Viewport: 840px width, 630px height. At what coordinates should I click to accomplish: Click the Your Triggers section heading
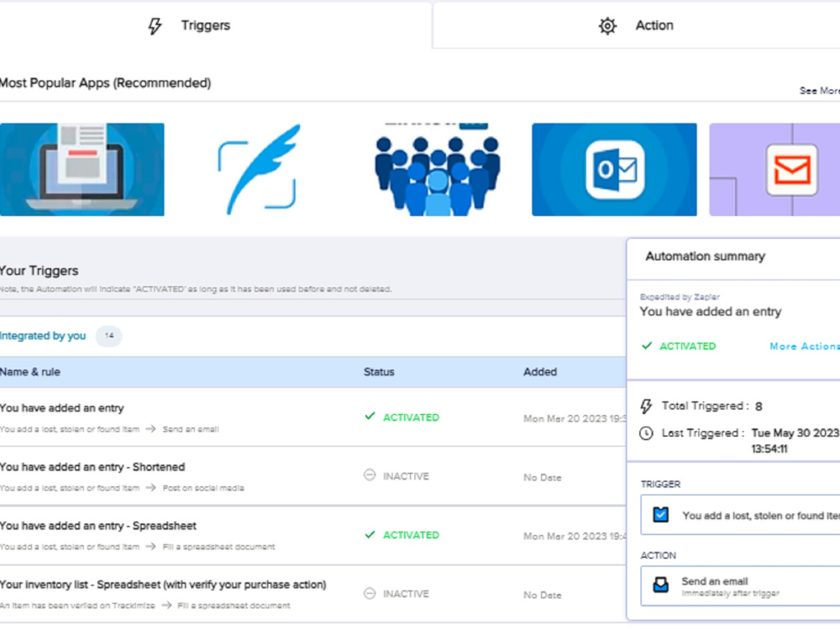tap(39, 270)
